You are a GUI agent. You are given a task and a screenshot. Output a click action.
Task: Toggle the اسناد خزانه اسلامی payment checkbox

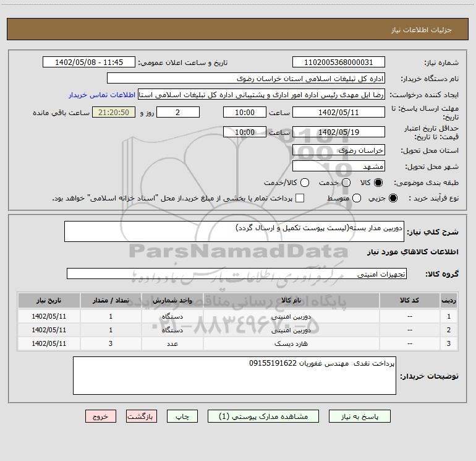[x=300, y=198]
